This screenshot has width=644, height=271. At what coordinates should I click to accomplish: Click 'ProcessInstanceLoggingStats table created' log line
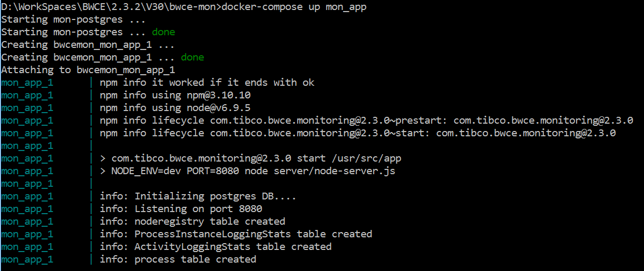tap(253, 234)
